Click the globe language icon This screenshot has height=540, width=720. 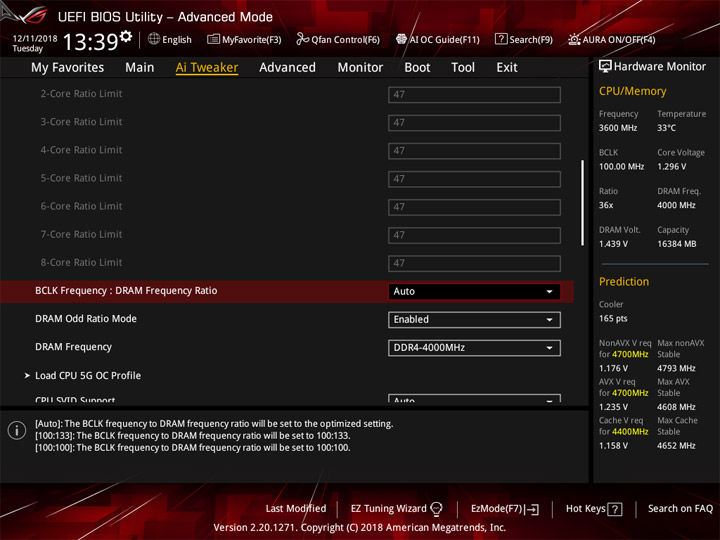tap(154, 39)
